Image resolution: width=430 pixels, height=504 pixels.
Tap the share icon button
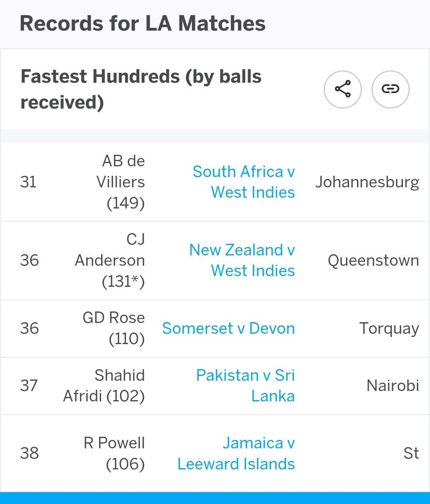(343, 89)
